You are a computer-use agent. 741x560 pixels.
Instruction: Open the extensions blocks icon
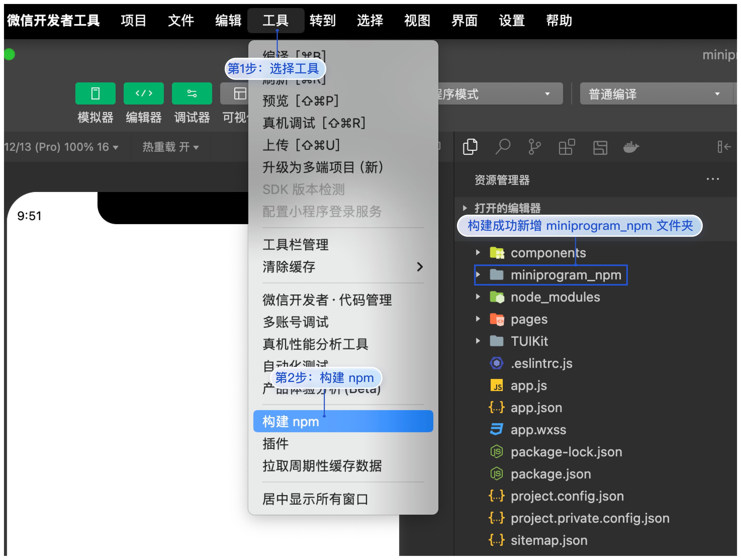567,147
